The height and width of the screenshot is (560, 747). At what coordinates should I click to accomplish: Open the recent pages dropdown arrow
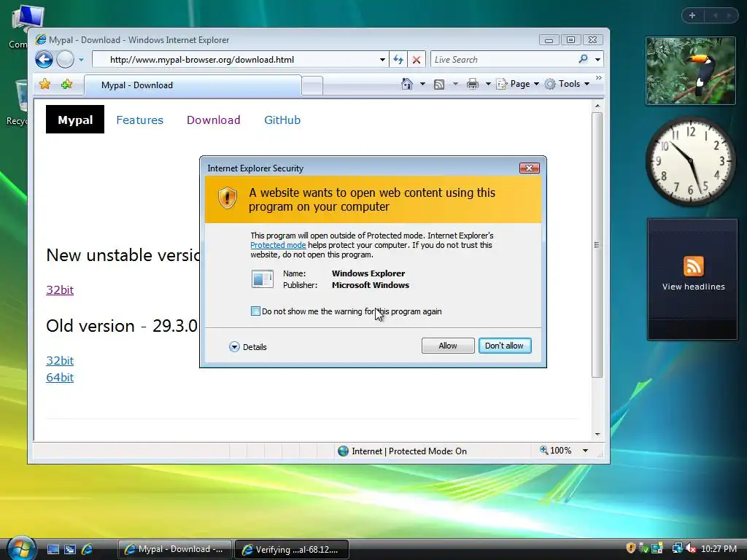pos(81,60)
